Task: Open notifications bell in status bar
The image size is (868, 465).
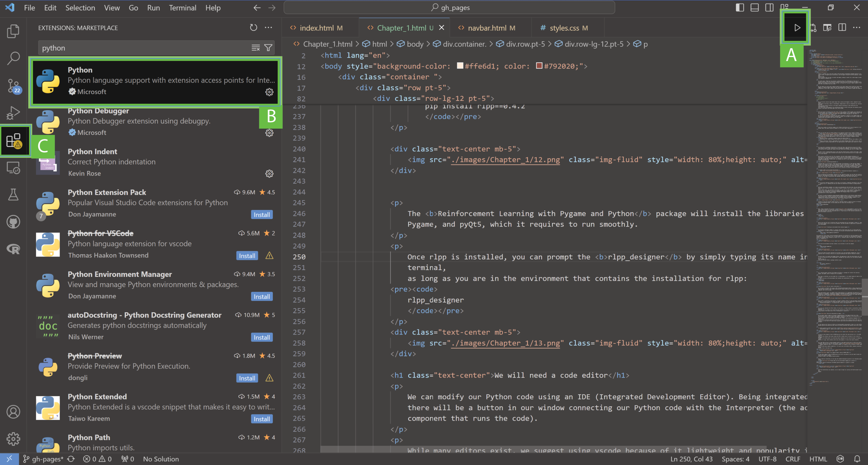Action: tap(857, 459)
